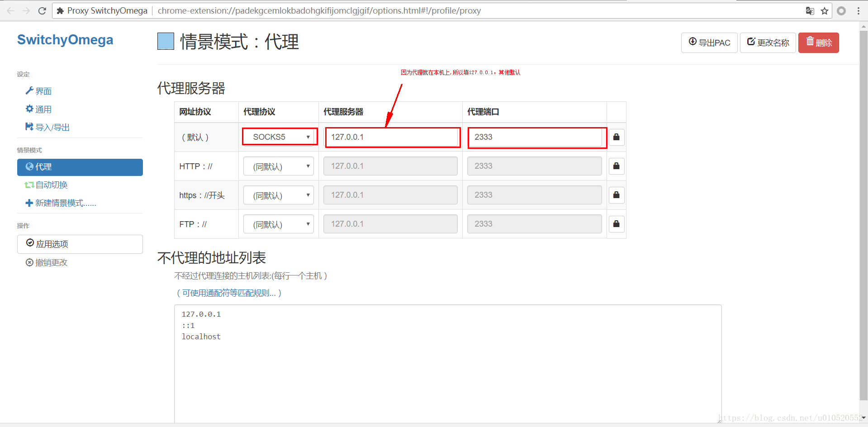Viewport: 868px width, 427px height.
Task: Open HTTP row protocol dropdown
Action: [279, 166]
